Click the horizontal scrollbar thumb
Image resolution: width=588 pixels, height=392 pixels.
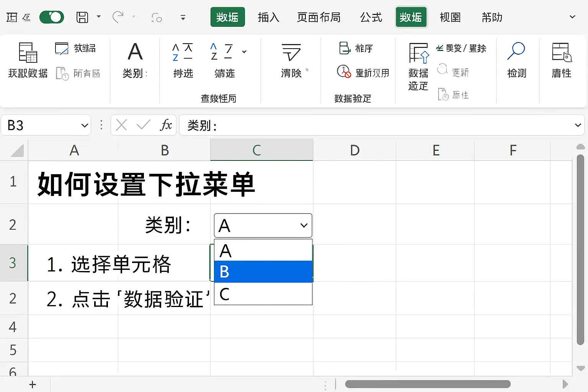428,384
